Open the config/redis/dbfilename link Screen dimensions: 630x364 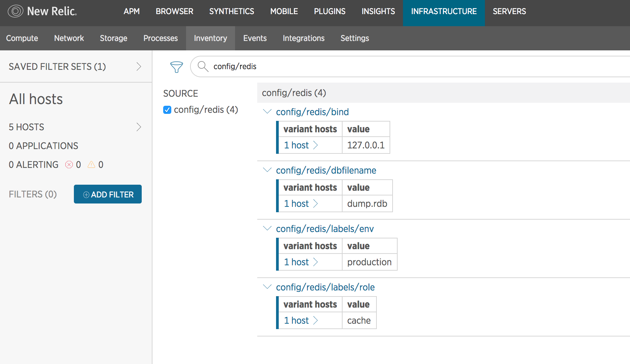coord(326,170)
